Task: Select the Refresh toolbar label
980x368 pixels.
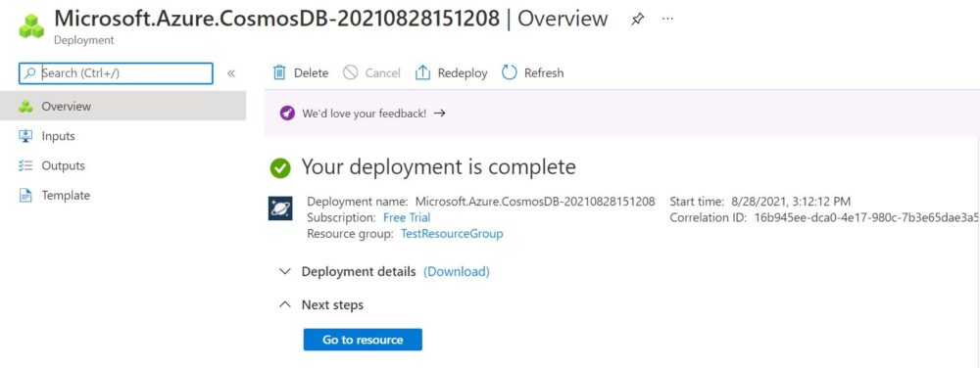Action: (x=544, y=73)
